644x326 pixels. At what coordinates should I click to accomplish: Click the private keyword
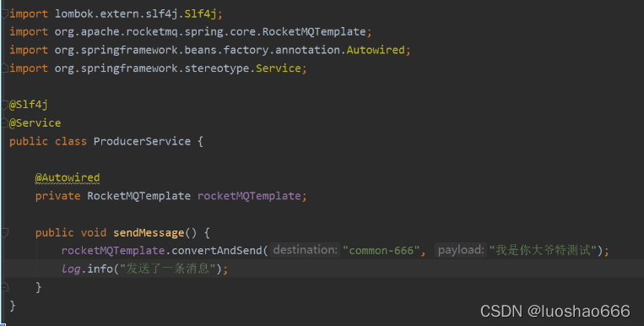coord(58,196)
